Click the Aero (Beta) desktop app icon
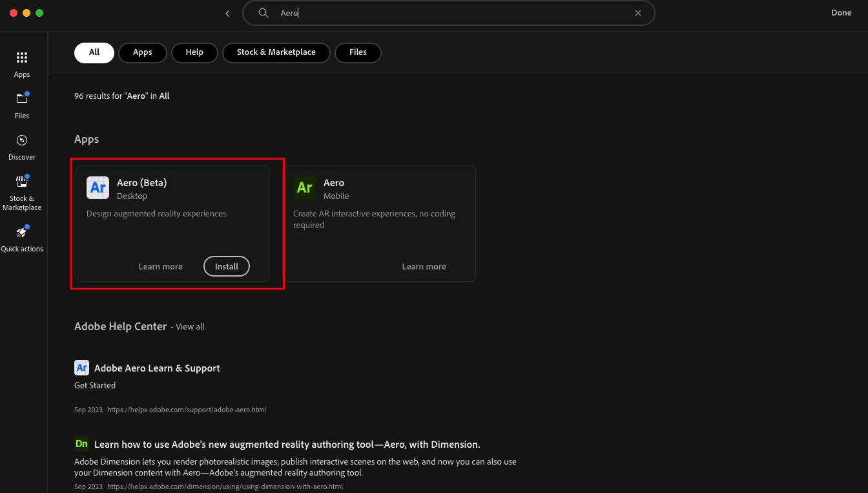The height and width of the screenshot is (493, 868). click(98, 188)
